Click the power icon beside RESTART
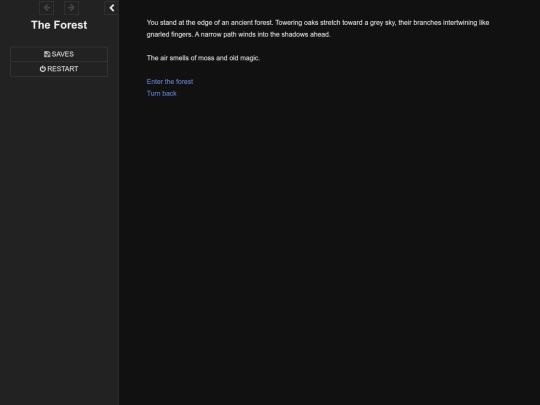540x405 pixels. click(x=43, y=69)
